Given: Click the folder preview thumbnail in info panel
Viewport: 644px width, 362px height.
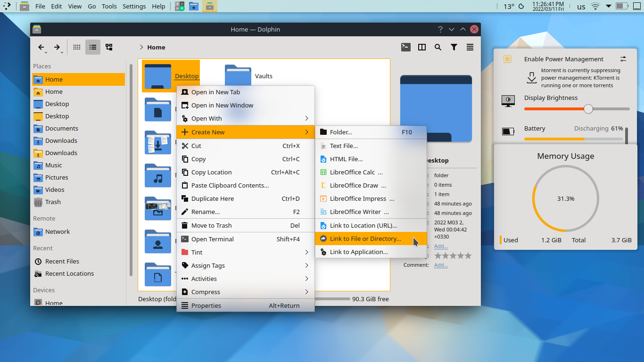Looking at the screenshot, I should coord(436,109).
